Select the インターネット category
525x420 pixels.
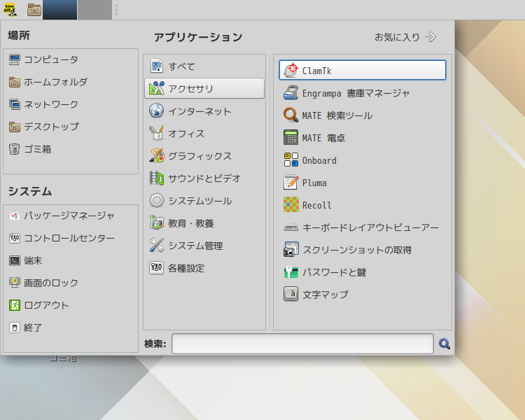(204, 111)
